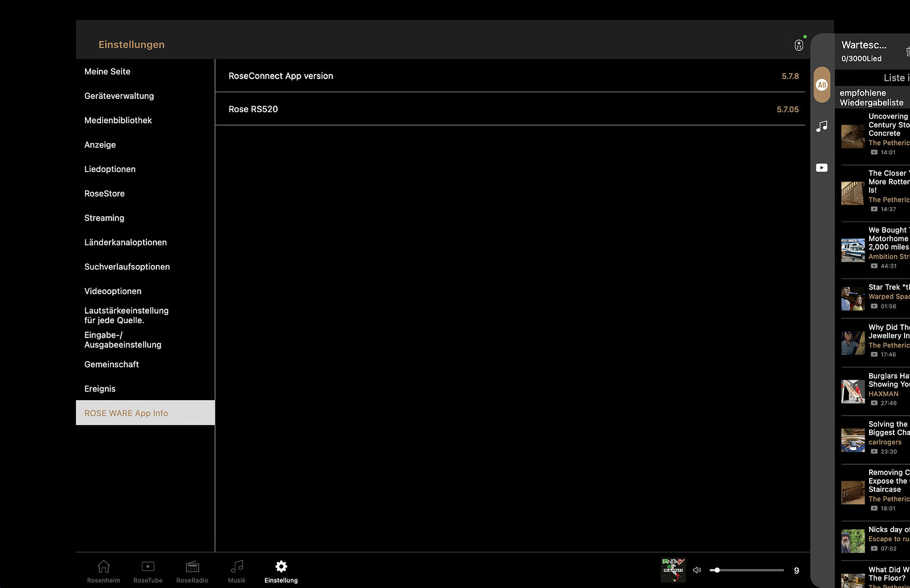The image size is (910, 588).
Task: Click the Rose RS520 version row
Action: coord(510,109)
